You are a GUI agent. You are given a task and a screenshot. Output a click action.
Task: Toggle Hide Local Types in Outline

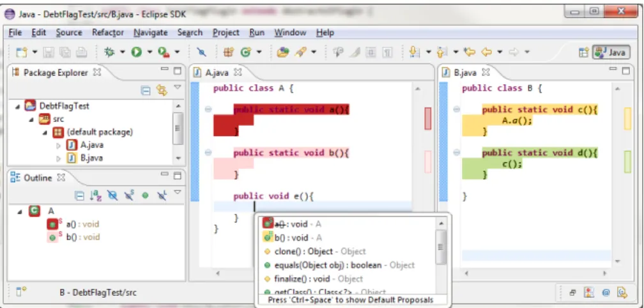coord(162,196)
